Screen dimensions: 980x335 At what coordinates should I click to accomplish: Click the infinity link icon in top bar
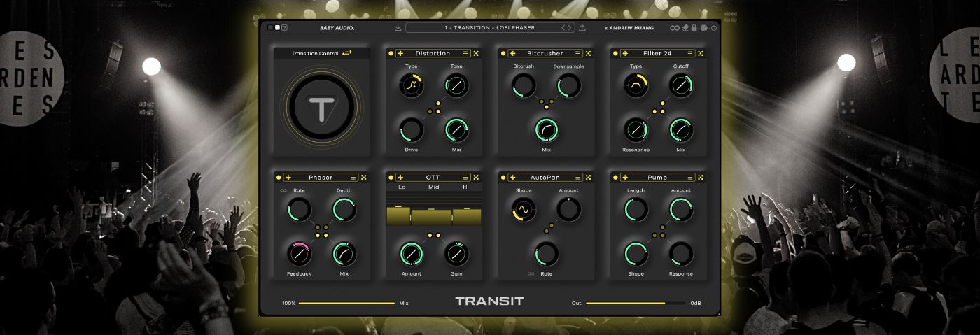[x=675, y=28]
